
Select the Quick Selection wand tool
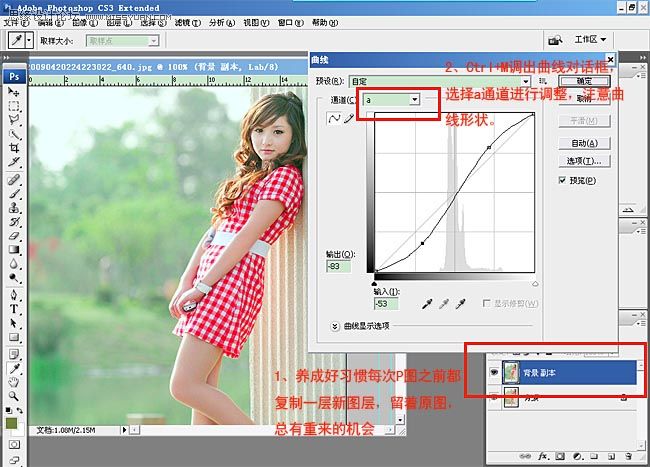14,134
